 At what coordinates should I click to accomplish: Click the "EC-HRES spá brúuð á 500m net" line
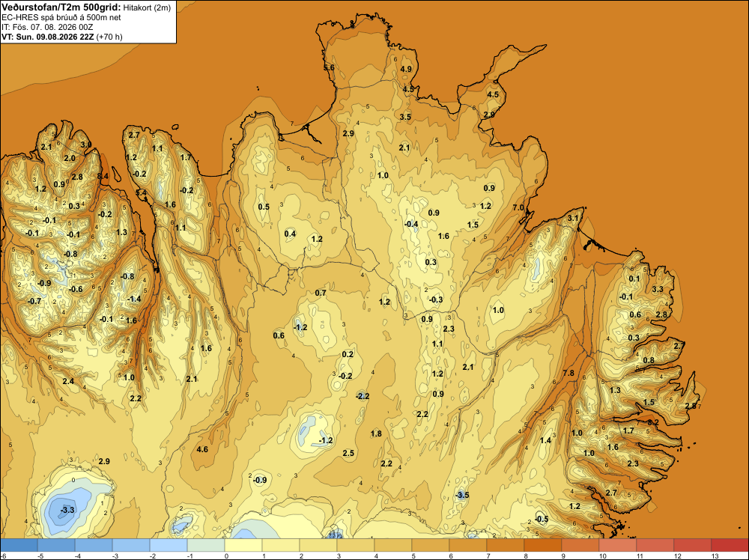(61, 17)
